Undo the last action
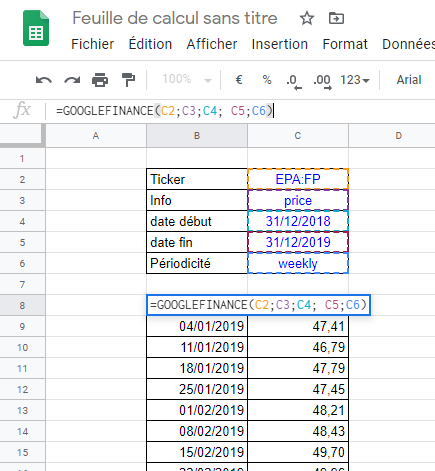435x471 pixels. [x=44, y=80]
